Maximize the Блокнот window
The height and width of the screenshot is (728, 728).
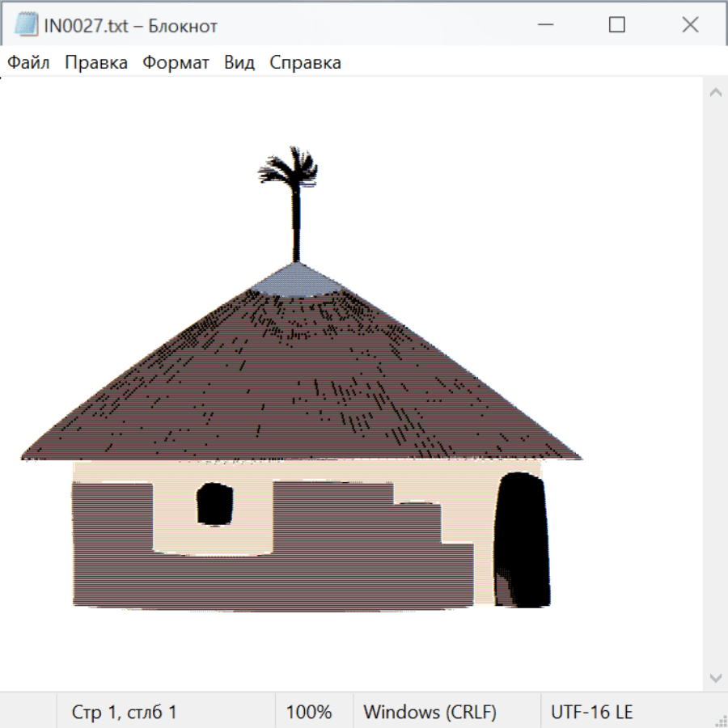tap(616, 25)
